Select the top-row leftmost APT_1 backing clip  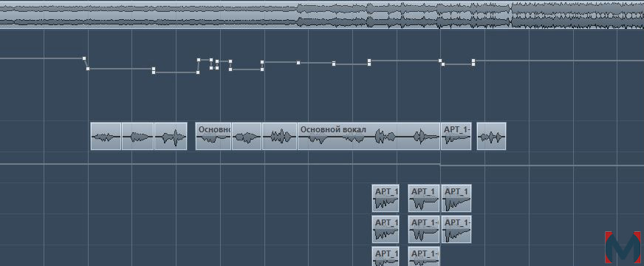[x=386, y=198]
